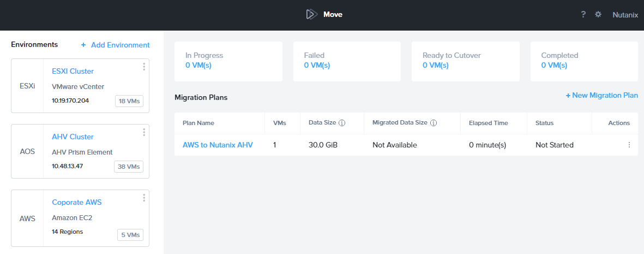Open the help question mark icon
This screenshot has height=254, width=644.
583,15
